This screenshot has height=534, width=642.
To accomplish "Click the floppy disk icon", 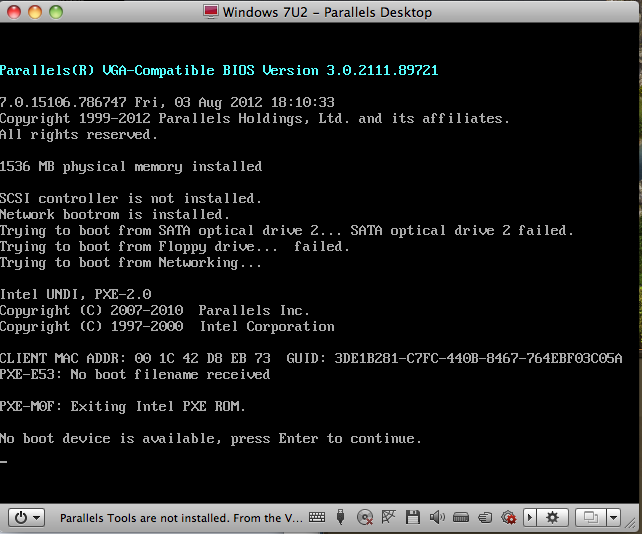I will click(x=413, y=518).
